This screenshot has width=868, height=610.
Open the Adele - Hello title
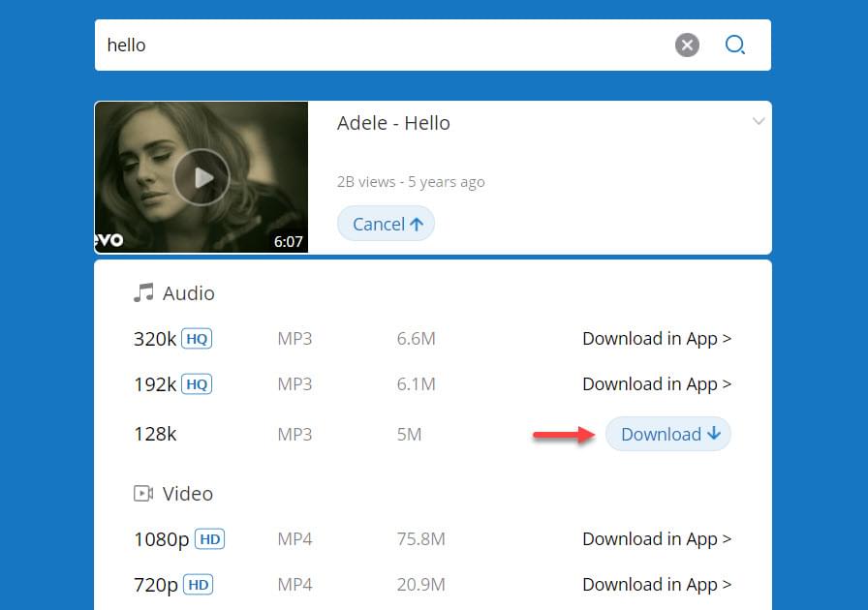(x=393, y=123)
